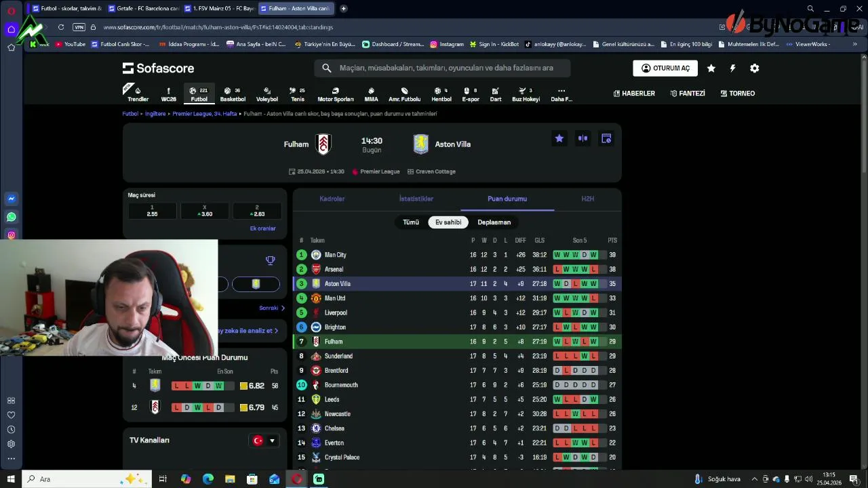Open the Puan durumu tab
The height and width of the screenshot is (488, 868).
[507, 199]
